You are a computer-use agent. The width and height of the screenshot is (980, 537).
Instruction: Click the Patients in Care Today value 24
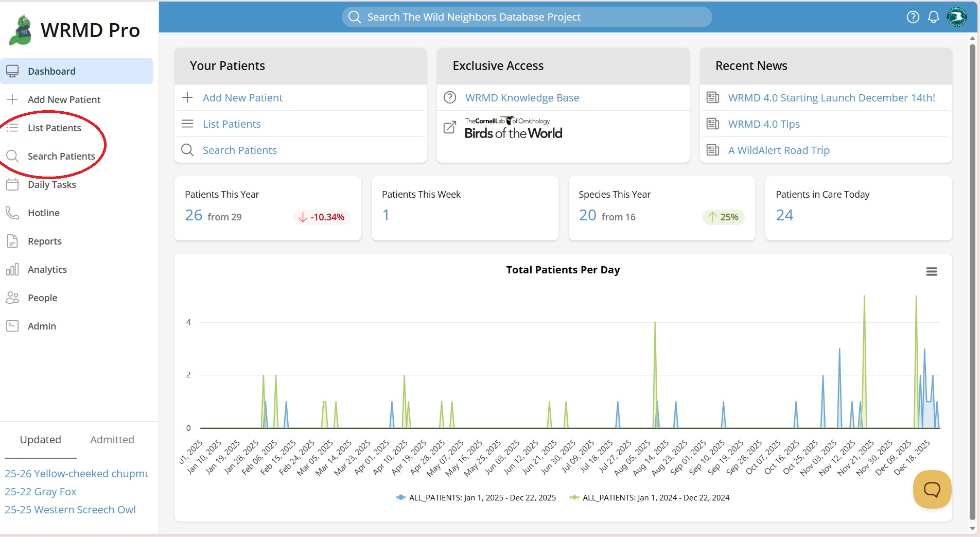784,215
